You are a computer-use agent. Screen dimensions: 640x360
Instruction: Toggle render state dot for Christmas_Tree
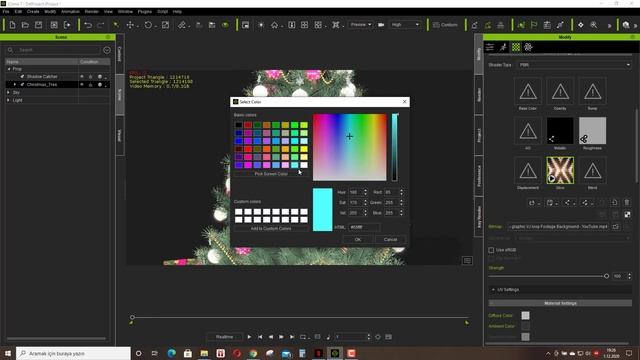(x=100, y=84)
